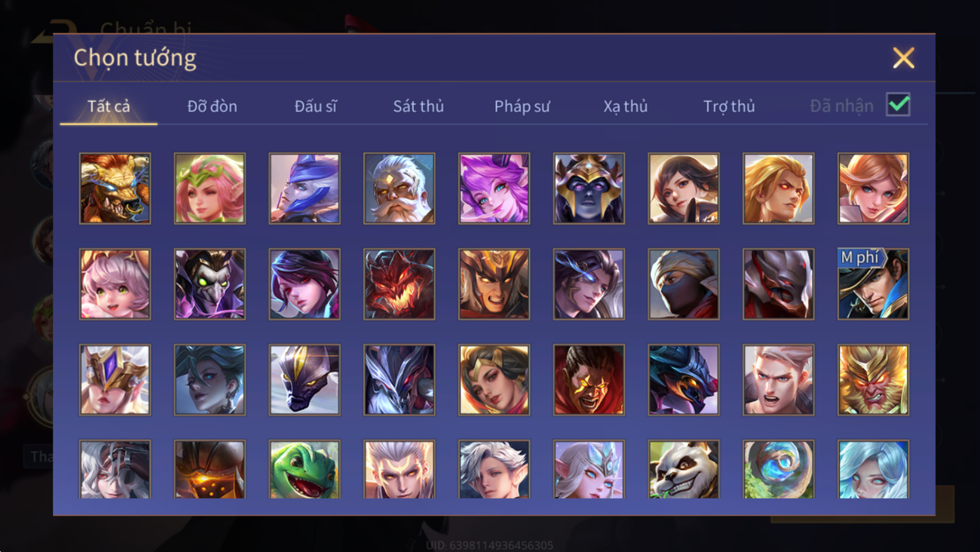Image resolution: width=980 pixels, height=552 pixels.
Task: View the Đấu sĩ hero tab
Action: tap(316, 106)
